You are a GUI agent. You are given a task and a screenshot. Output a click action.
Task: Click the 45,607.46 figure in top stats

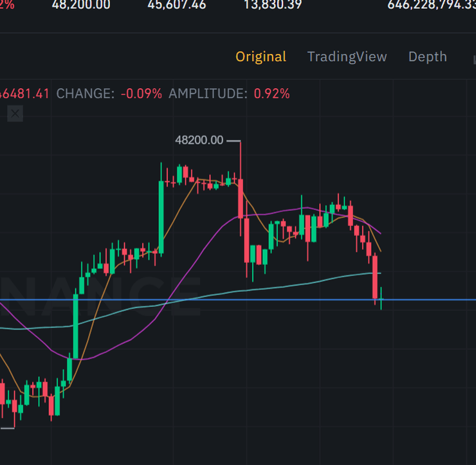pyautogui.click(x=176, y=5)
